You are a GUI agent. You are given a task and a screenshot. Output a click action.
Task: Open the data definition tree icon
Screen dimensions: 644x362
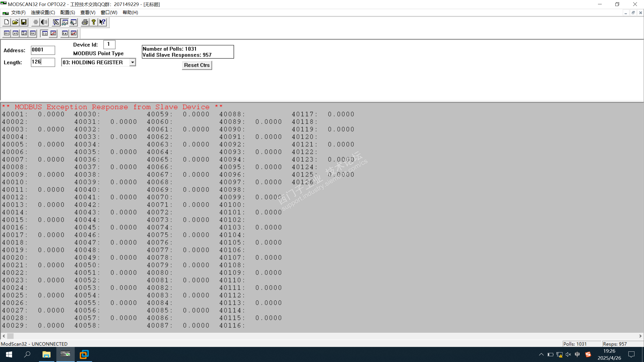coord(56,22)
